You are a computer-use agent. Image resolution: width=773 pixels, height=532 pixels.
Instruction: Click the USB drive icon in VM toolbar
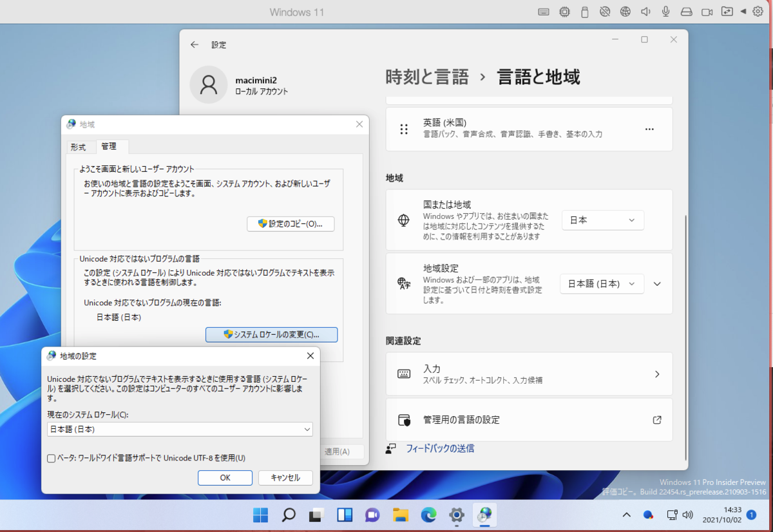pyautogui.click(x=585, y=12)
